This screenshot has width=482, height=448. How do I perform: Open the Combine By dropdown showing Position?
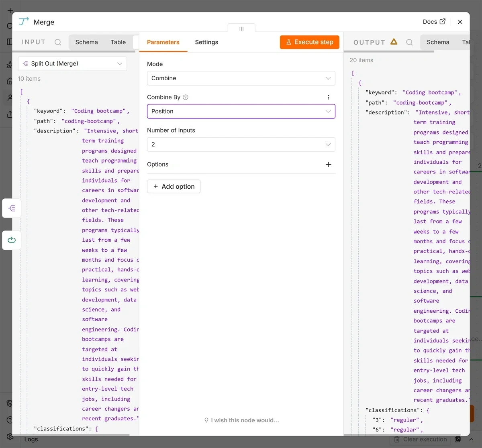click(x=241, y=111)
